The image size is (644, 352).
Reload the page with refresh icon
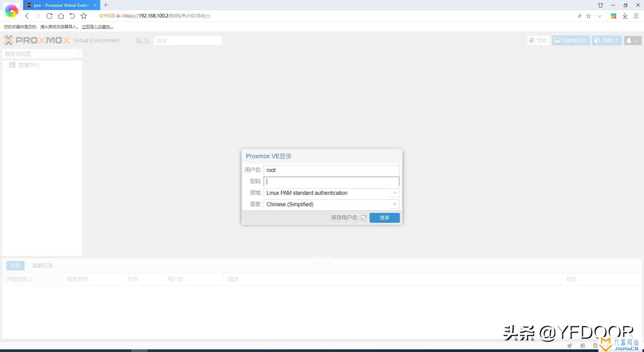(x=49, y=16)
